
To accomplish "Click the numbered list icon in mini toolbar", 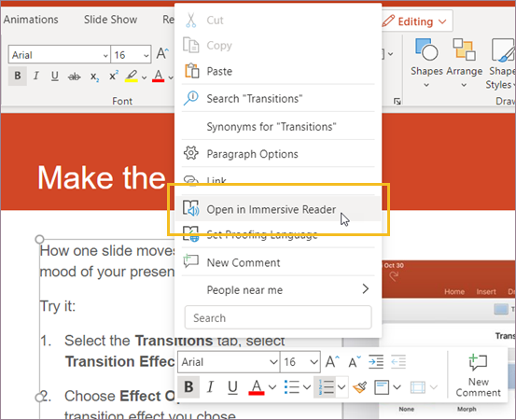I will [327, 387].
